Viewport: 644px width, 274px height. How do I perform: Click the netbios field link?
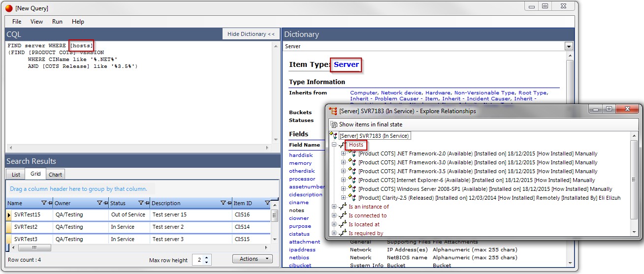(x=299, y=257)
